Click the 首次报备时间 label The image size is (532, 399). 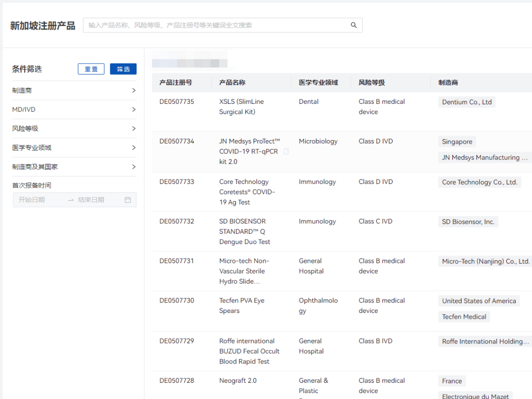click(32, 185)
